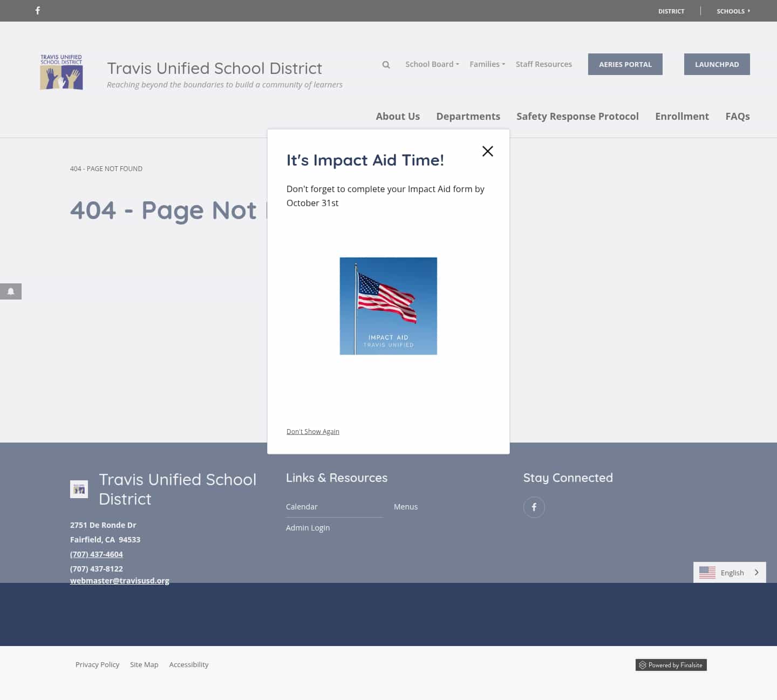Select the Enrollment menu item
This screenshot has width=777, height=700.
tap(681, 116)
